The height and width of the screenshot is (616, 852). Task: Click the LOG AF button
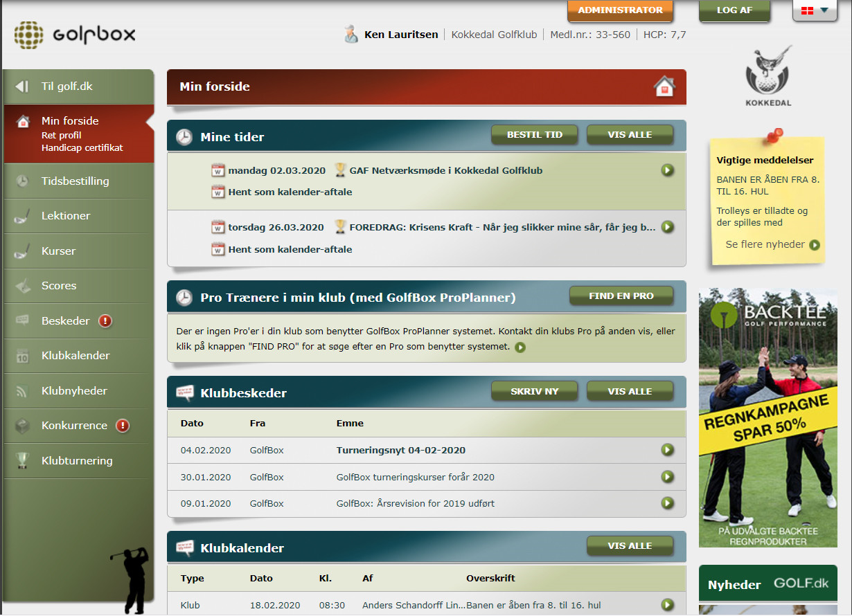734,10
